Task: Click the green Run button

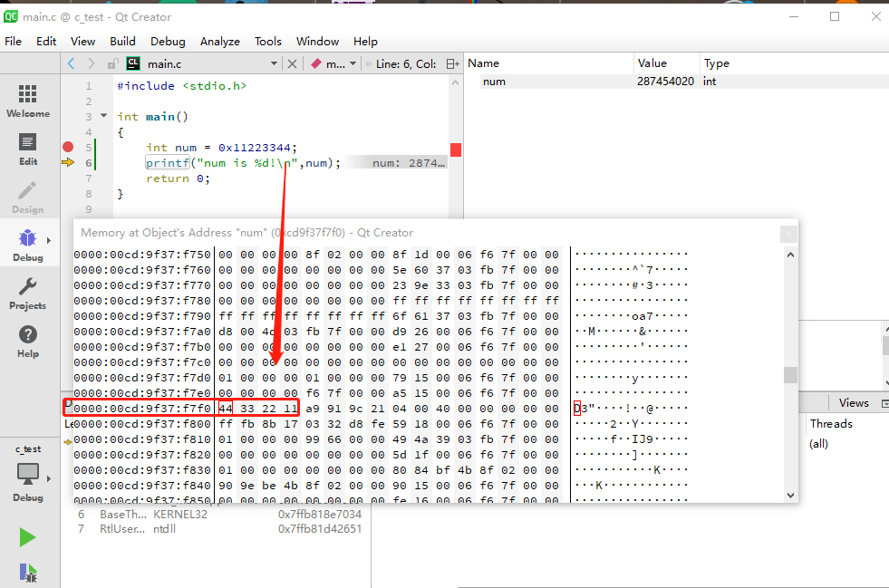Action: coord(28,537)
